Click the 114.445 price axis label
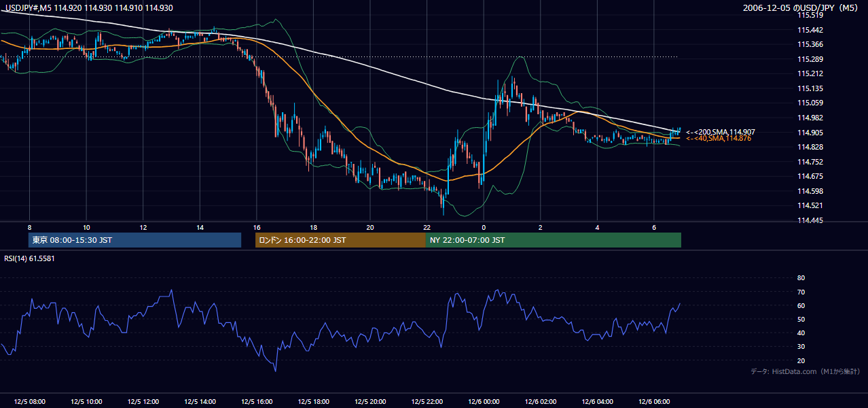The width and height of the screenshot is (868, 408). pyautogui.click(x=810, y=220)
